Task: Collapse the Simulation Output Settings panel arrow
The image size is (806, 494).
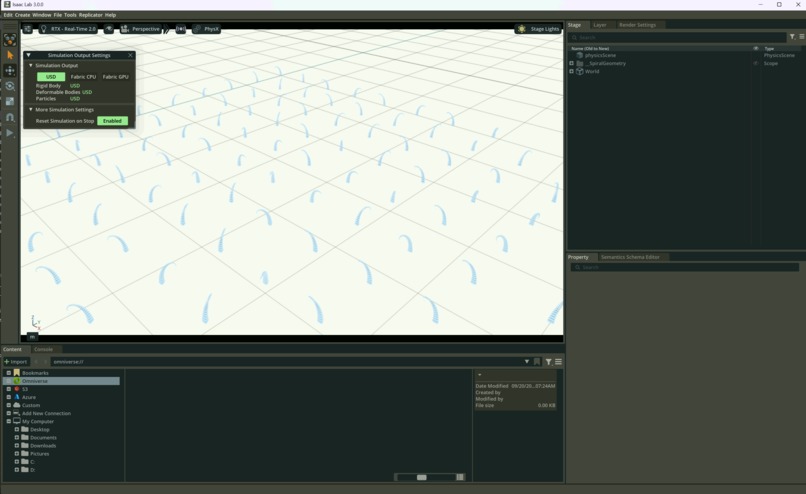Action: 28,55
